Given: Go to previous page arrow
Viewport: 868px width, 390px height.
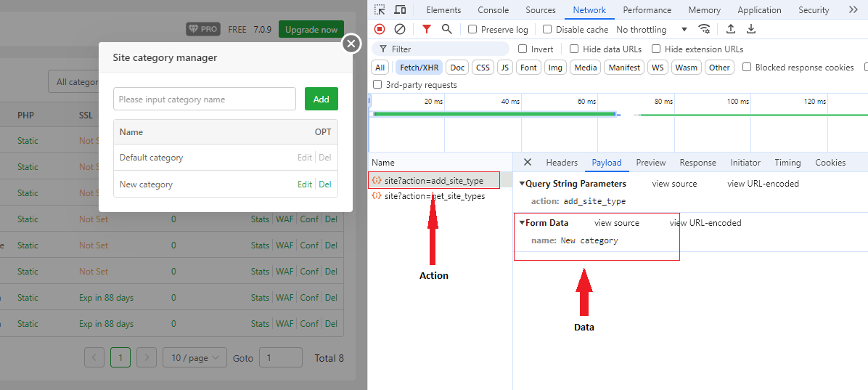Looking at the screenshot, I should coord(94,358).
